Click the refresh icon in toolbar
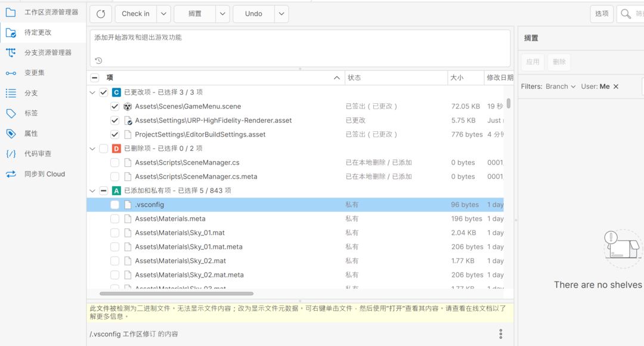 point(101,14)
